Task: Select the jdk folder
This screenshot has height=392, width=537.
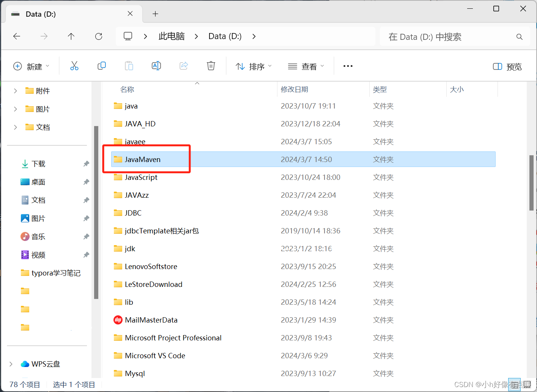Action: pos(303,249)
